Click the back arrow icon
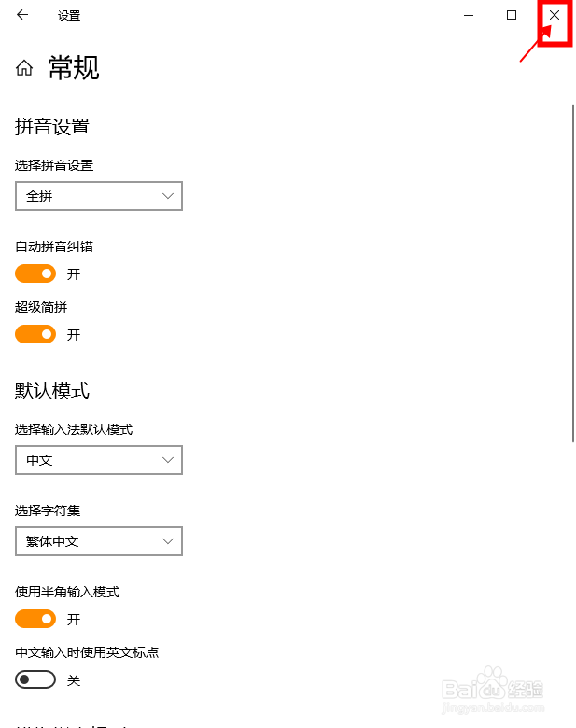Viewport: 576px width, 728px height. 22,15
